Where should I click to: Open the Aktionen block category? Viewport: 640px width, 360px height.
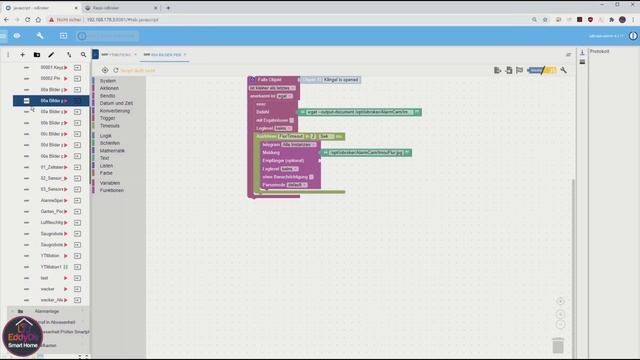pyautogui.click(x=109, y=88)
